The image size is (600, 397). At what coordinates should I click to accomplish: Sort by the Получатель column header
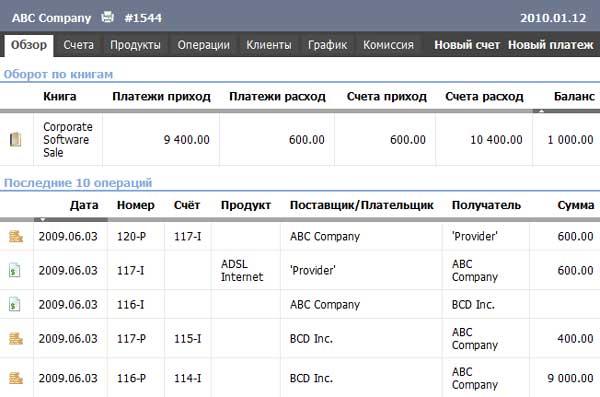pos(486,205)
